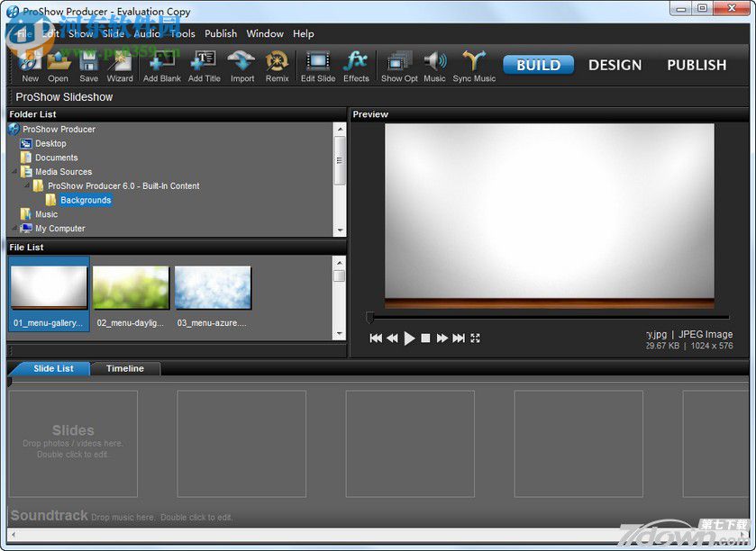This screenshot has height=551, width=756.
Task: Select the Show Opt icon
Action: 397,65
